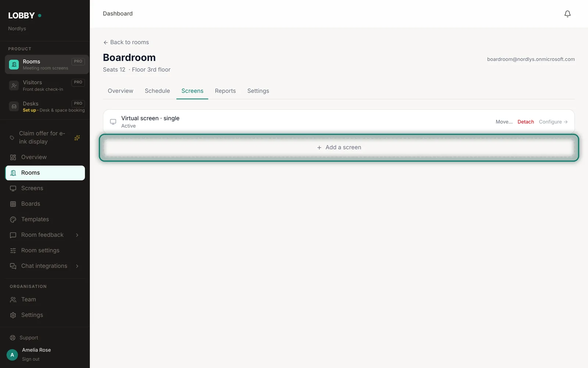Add a screen to Boardroom
This screenshot has width=588, height=368.
coord(339,148)
